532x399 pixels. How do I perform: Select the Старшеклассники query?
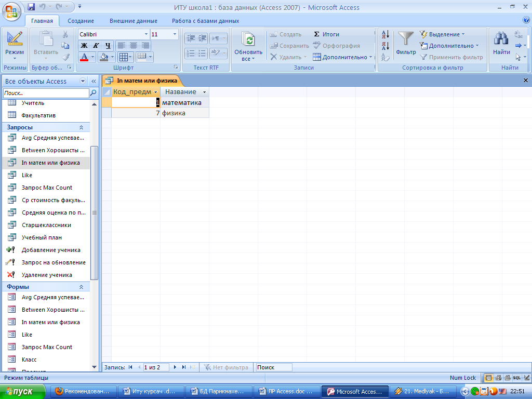[46, 225]
